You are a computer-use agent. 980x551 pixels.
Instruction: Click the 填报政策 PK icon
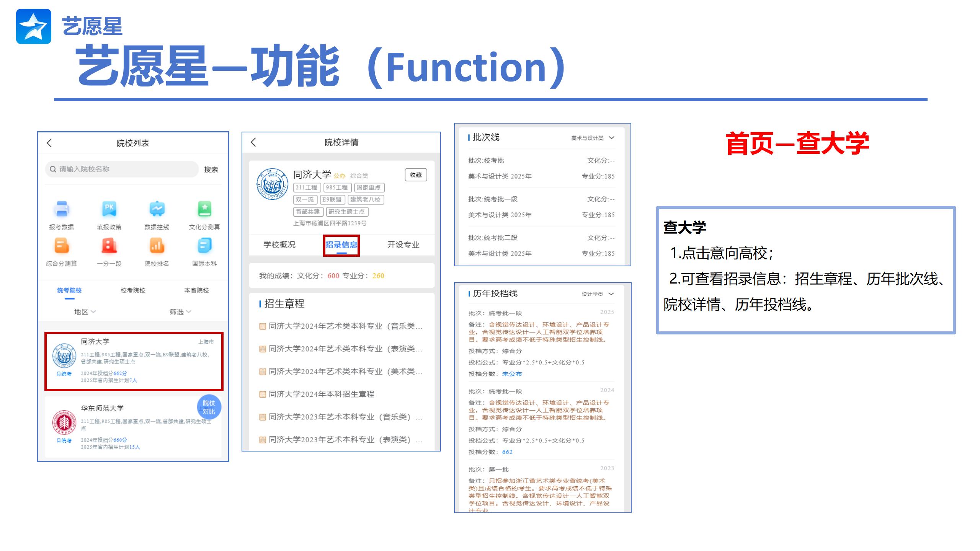(109, 209)
